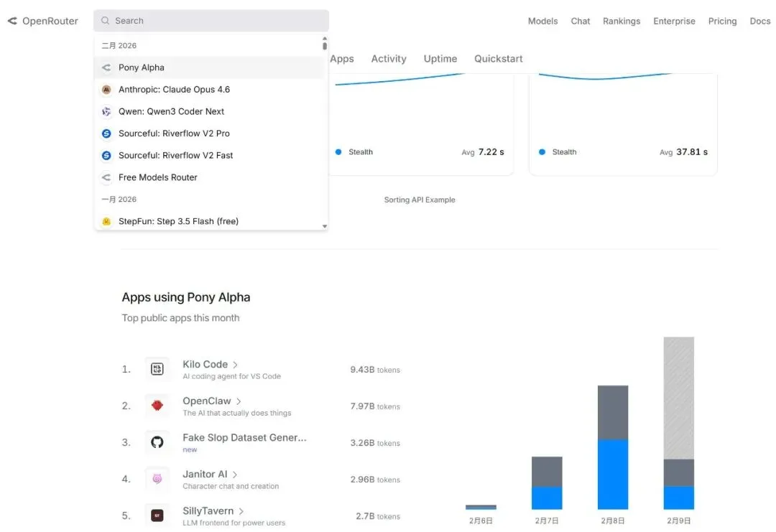Image resolution: width=776 pixels, height=532 pixels.
Task: Click the search dropdown scrollbar down arrow
Action: click(x=325, y=226)
